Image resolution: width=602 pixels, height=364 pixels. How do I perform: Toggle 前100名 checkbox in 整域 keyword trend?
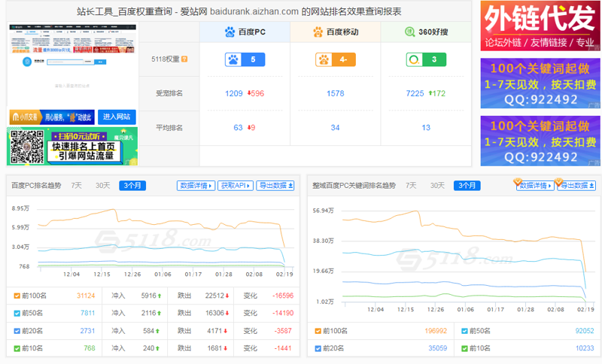coord(318,331)
